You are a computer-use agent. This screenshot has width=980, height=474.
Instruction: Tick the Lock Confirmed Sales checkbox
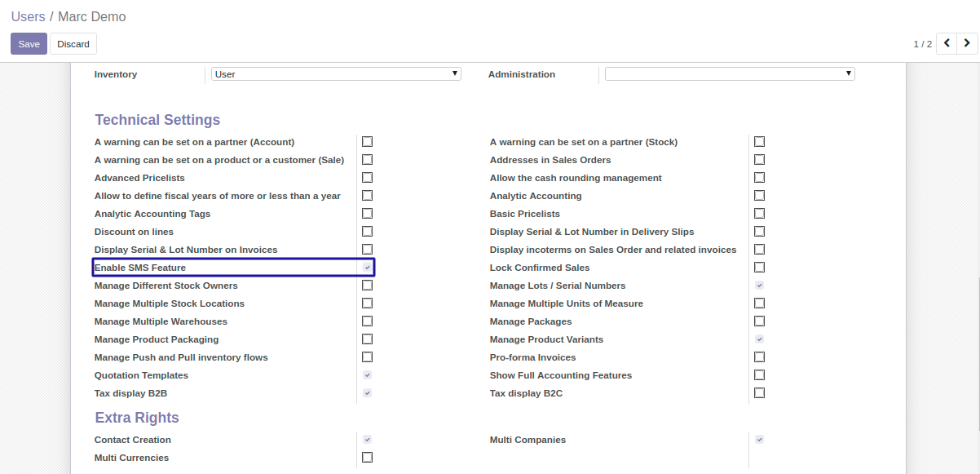click(759, 268)
